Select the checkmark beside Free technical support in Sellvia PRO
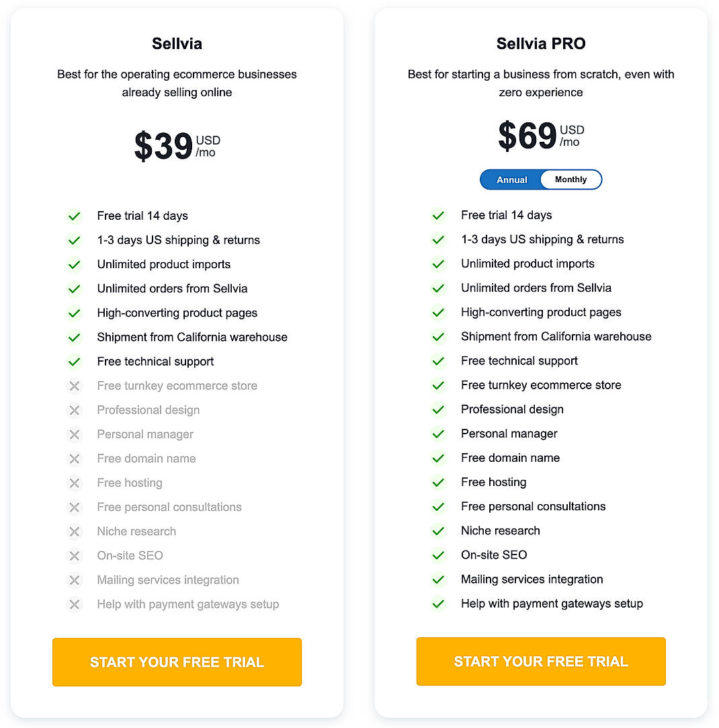 [439, 361]
